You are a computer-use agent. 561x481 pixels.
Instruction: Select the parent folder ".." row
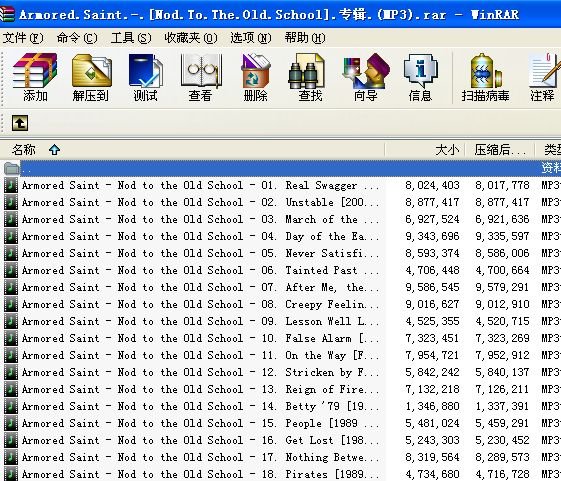280,168
